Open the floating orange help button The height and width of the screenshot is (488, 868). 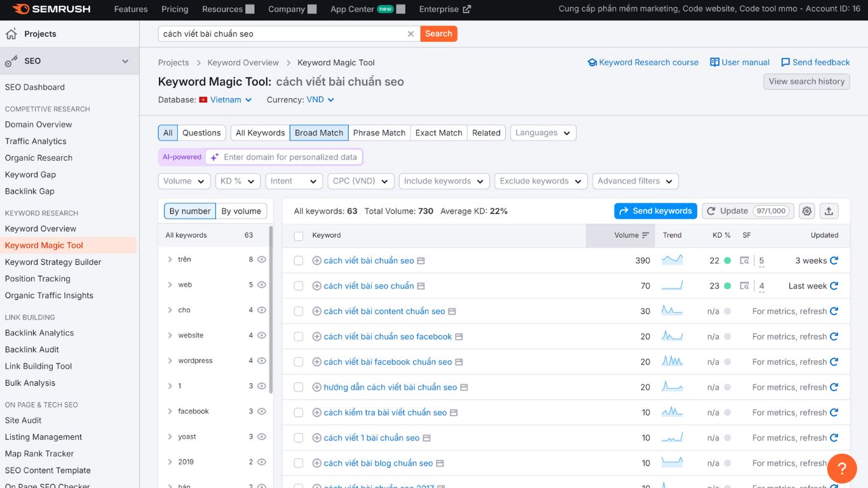(x=842, y=468)
